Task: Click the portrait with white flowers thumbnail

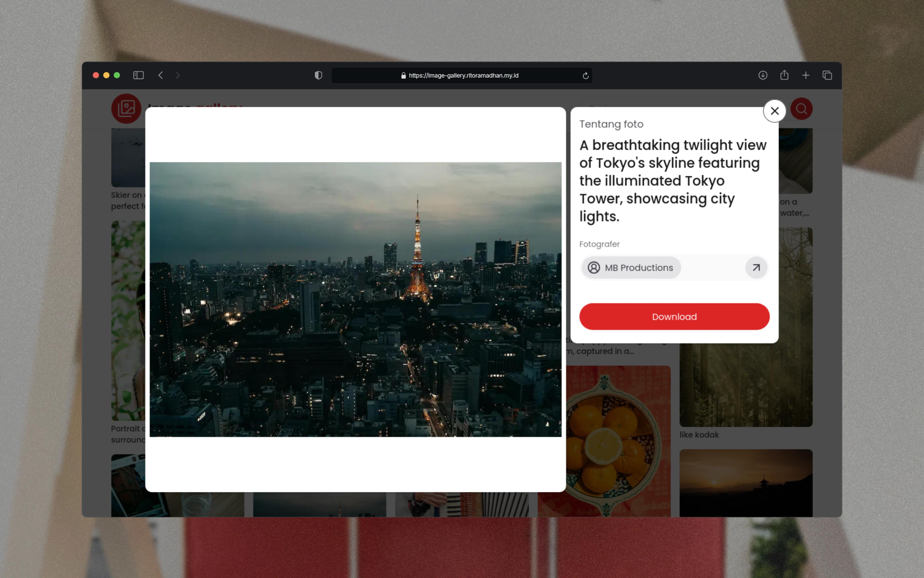Action: 128,320
